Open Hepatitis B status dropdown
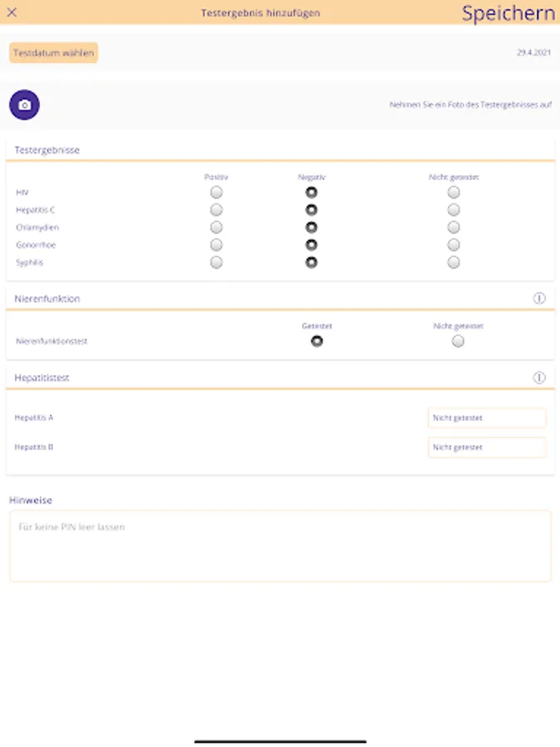Image resolution: width=560 pixels, height=747 pixels. click(487, 447)
